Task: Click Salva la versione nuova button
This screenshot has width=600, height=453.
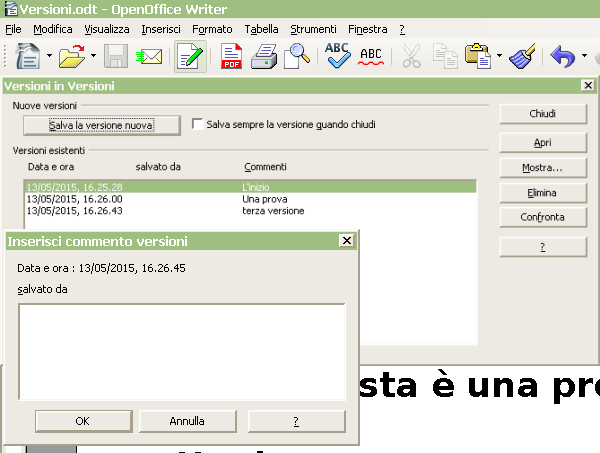Action: [x=101, y=125]
